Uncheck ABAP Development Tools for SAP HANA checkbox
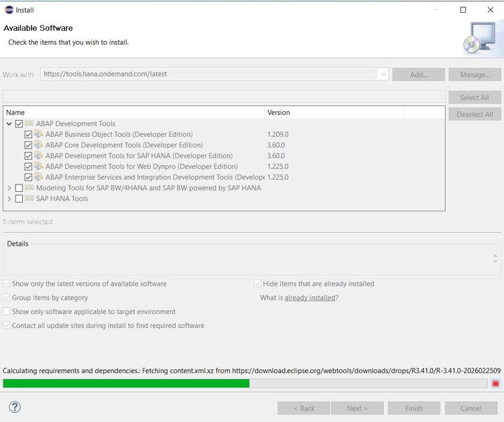 pos(28,156)
